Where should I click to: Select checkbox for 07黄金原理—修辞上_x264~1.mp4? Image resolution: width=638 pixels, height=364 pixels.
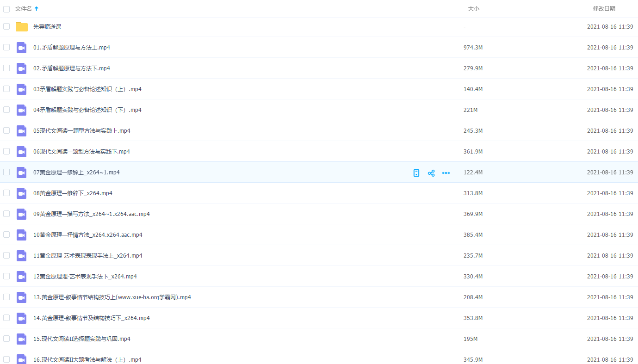pos(6,172)
